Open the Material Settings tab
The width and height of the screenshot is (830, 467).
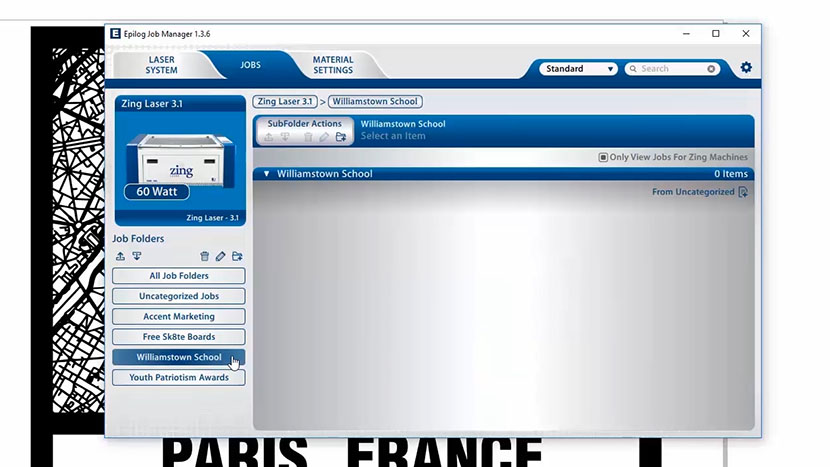click(x=332, y=65)
